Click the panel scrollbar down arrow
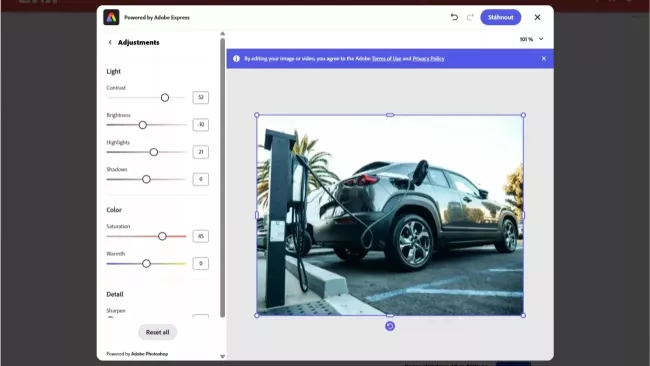Screen dimensions: 650x366 223,356
